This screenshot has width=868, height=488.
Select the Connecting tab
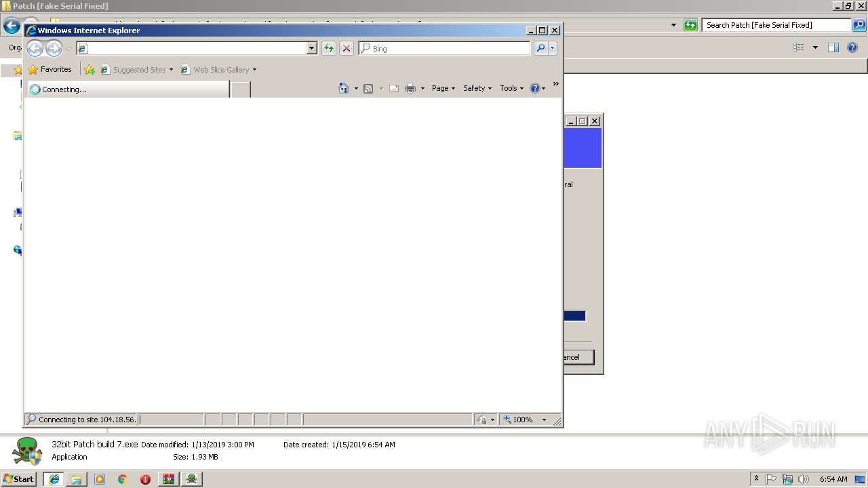tap(128, 89)
